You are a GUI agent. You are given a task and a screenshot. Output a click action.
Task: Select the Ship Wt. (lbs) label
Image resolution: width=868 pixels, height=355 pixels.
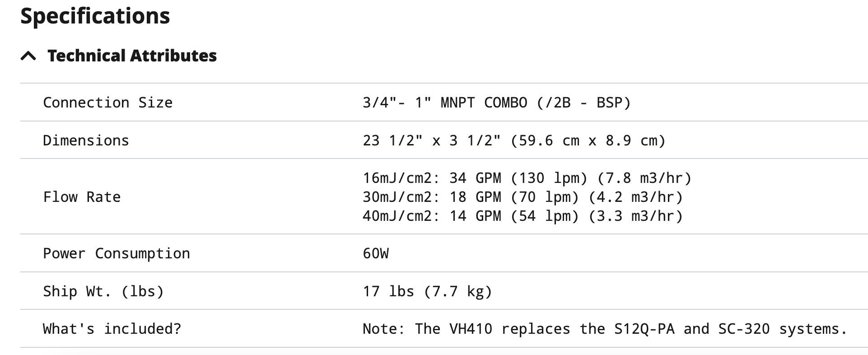click(103, 291)
